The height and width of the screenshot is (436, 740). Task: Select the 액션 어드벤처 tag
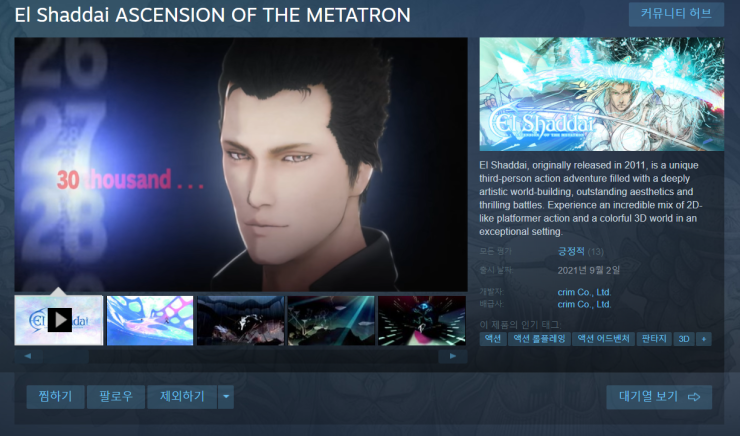coord(603,339)
